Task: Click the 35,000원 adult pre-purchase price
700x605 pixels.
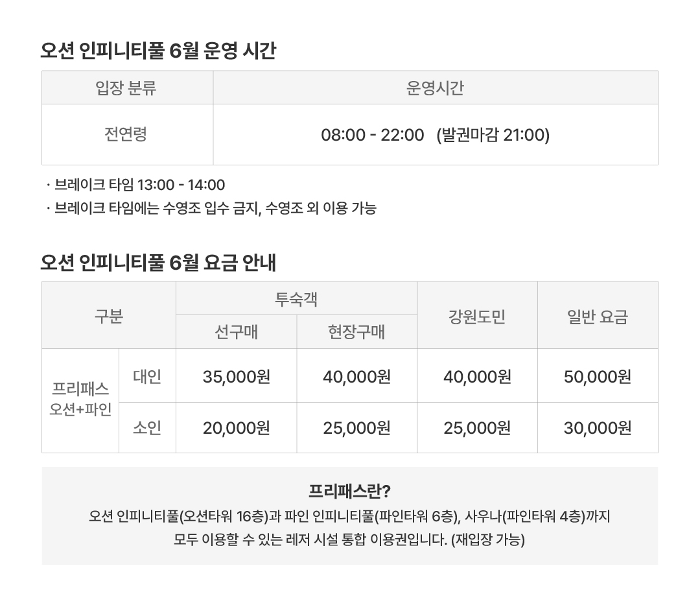Action: tap(236, 375)
